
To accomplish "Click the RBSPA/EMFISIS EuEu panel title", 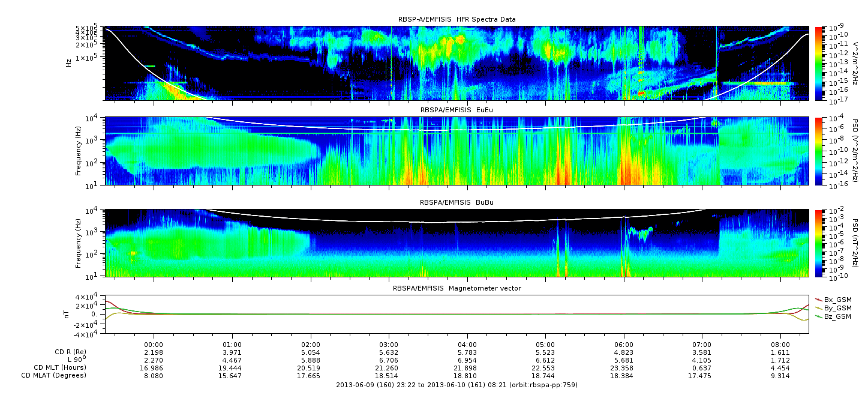I will pyautogui.click(x=456, y=110).
